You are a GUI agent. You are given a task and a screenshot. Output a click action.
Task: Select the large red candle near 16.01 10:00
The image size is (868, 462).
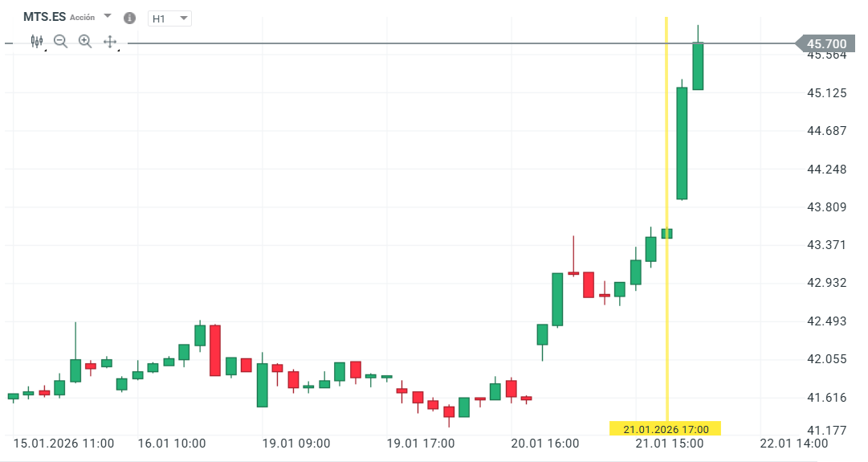click(215, 350)
